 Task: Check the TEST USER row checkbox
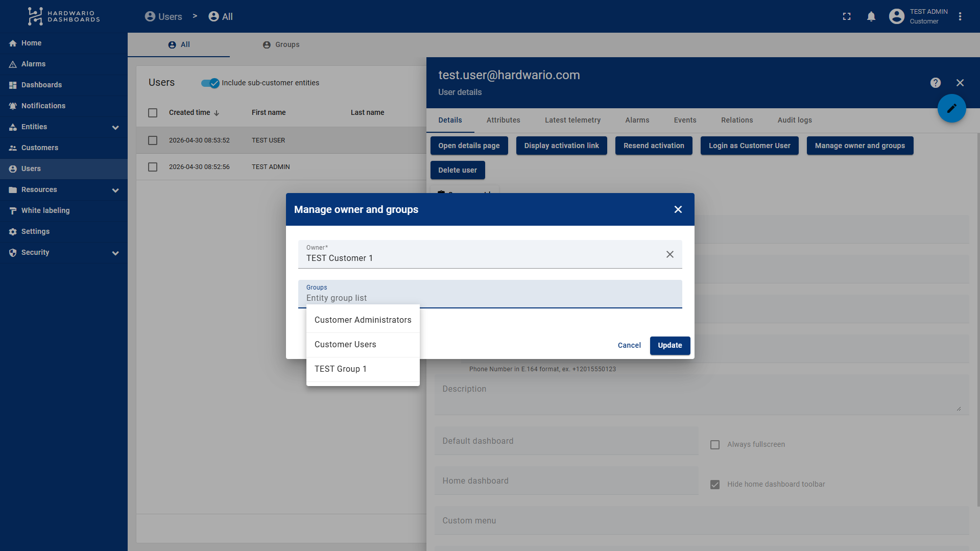click(x=153, y=140)
